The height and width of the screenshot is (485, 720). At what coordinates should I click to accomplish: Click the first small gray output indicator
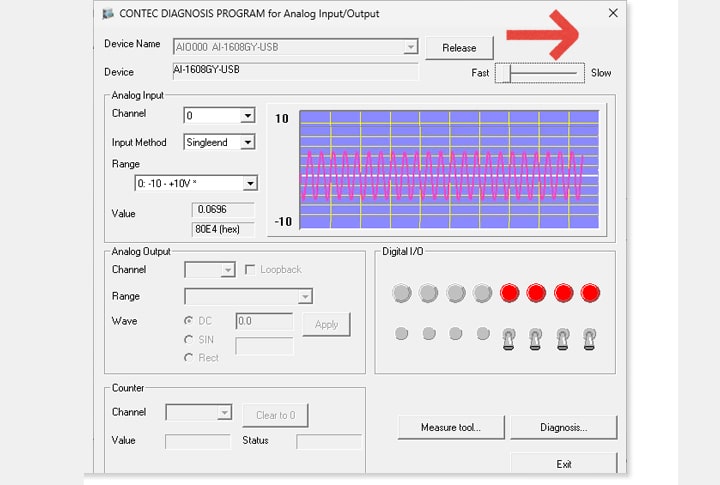tap(402, 333)
